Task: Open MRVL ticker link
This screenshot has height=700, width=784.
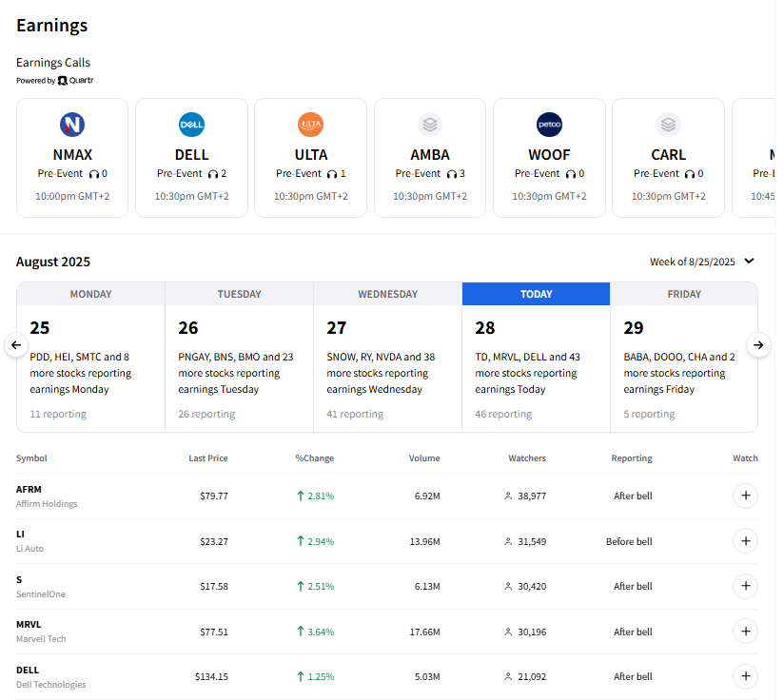Action: point(29,625)
